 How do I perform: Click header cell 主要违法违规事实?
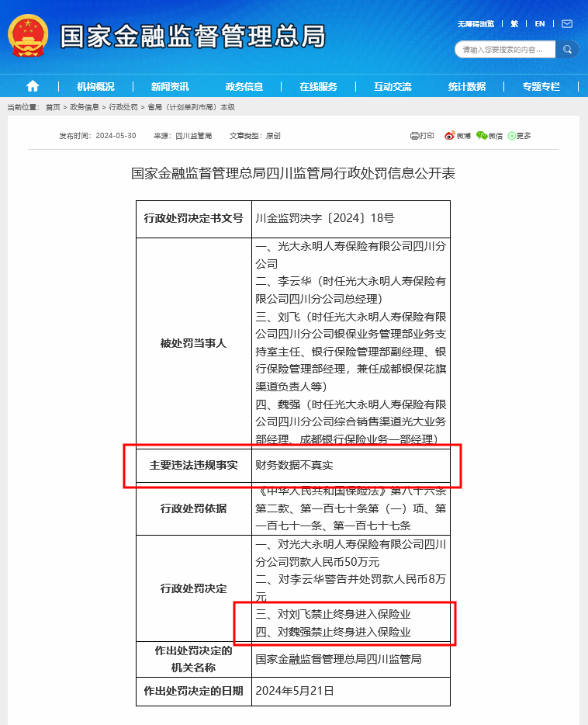click(x=193, y=465)
